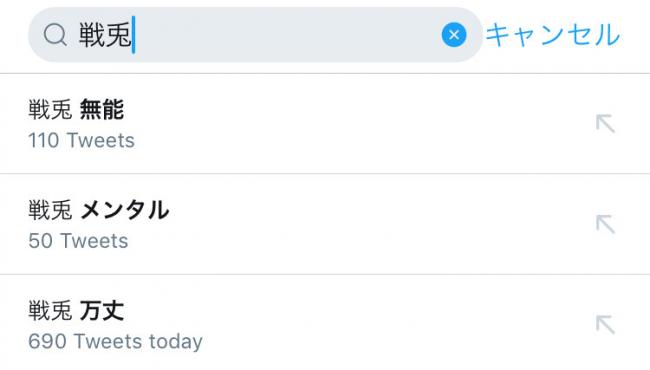The image size is (650, 370).
Task: Select the 戦兎 メンタル suggestion
Action: [325, 224]
